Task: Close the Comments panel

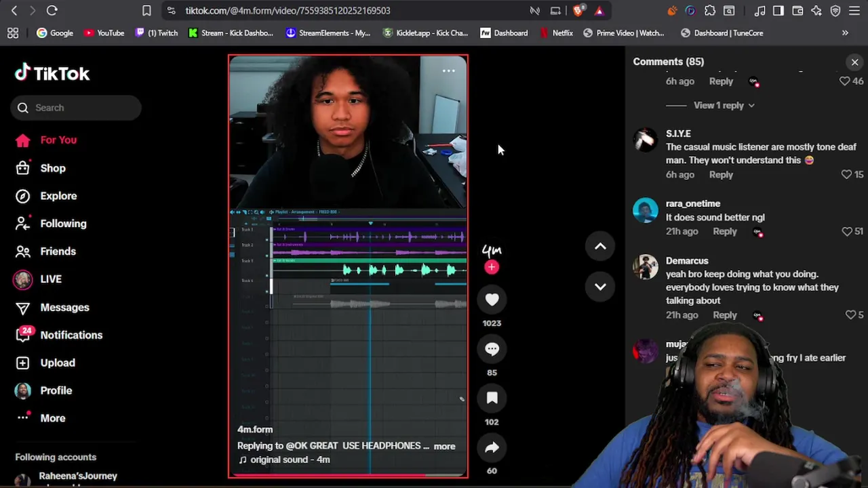Action: point(854,62)
